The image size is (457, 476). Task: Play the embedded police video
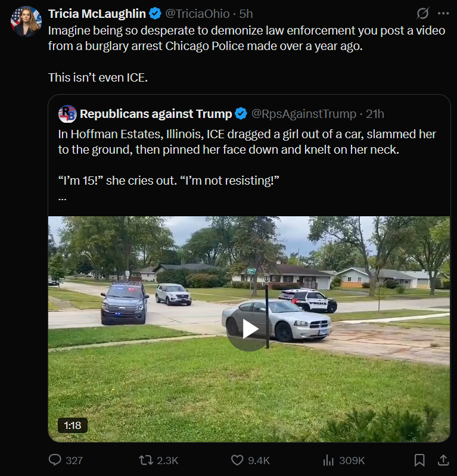click(249, 328)
